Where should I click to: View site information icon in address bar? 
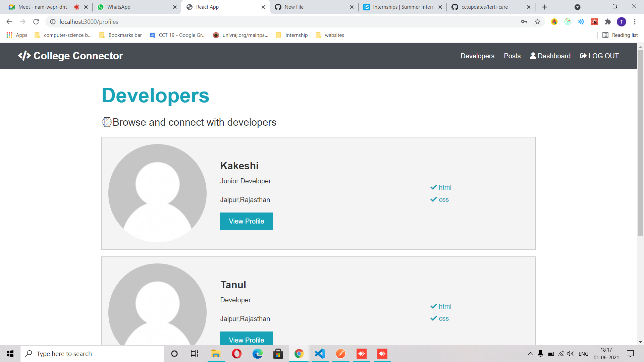pyautogui.click(x=53, y=22)
